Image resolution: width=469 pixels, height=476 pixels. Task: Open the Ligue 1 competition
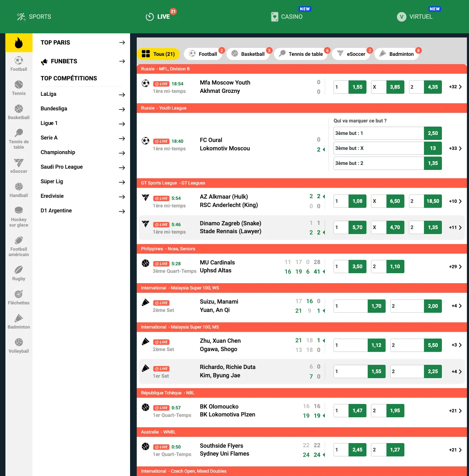[x=83, y=123]
